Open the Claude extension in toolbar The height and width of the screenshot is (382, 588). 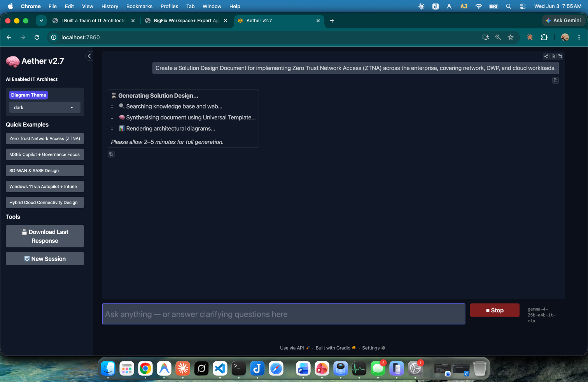530,37
